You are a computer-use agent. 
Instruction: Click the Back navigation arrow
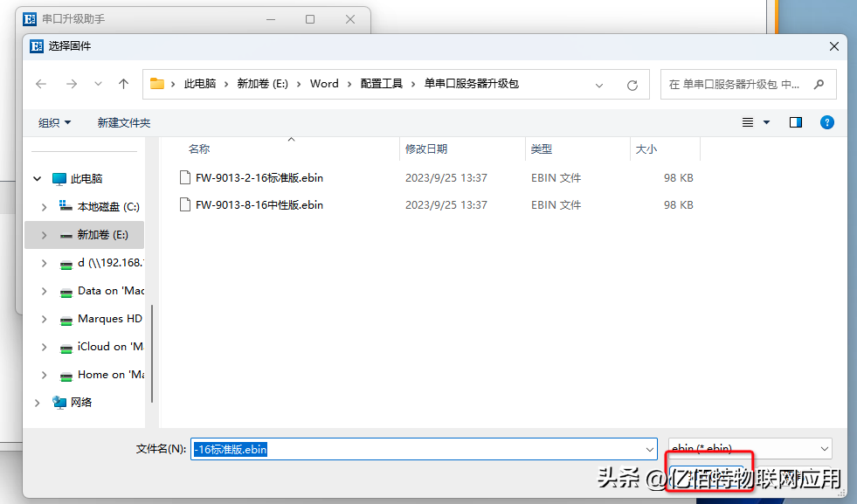(41, 84)
